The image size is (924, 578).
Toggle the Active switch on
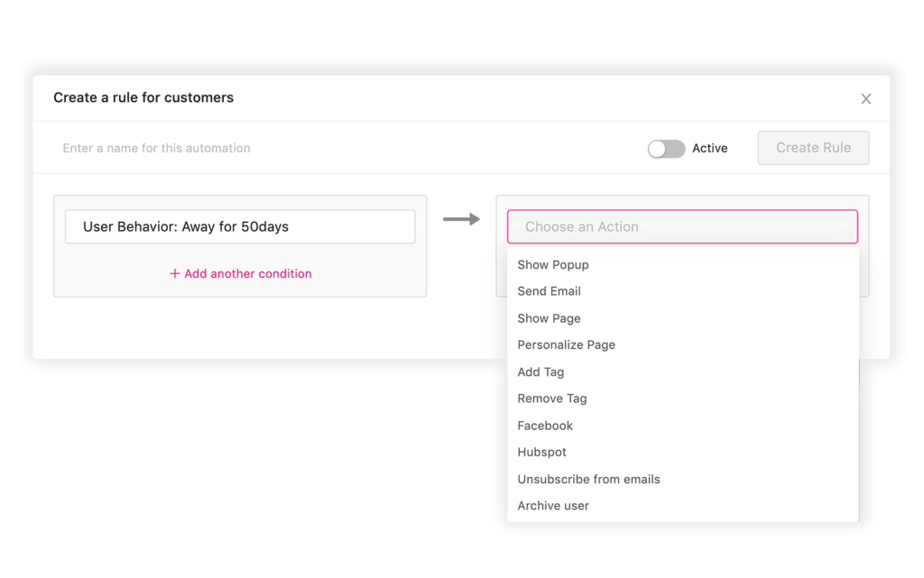666,148
